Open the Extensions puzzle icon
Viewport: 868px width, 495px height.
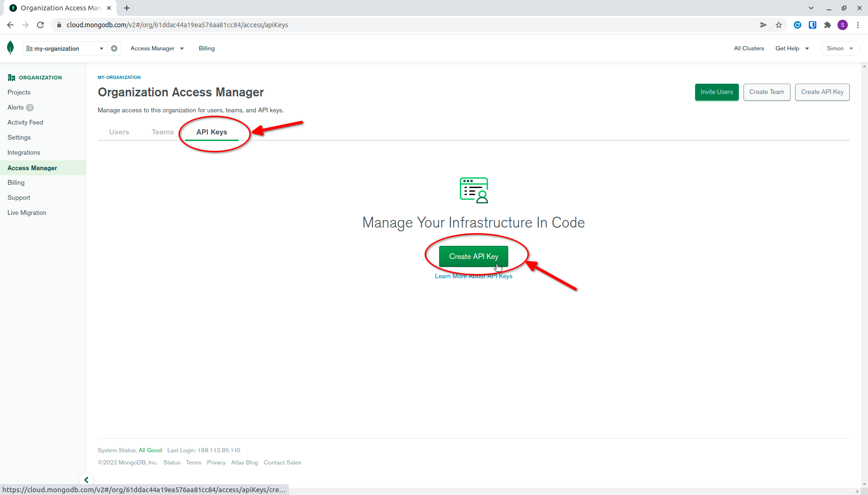828,25
